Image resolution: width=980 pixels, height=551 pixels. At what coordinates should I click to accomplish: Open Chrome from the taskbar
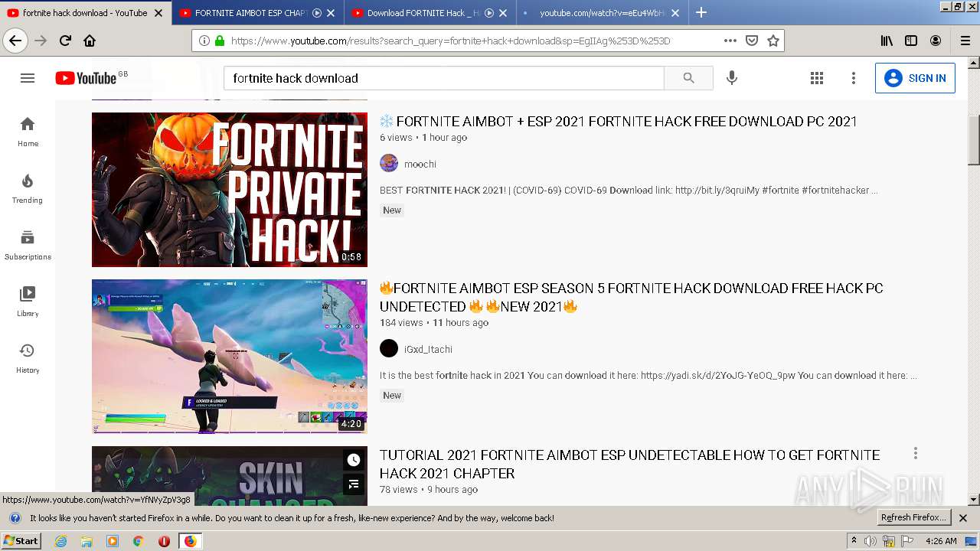[138, 541]
